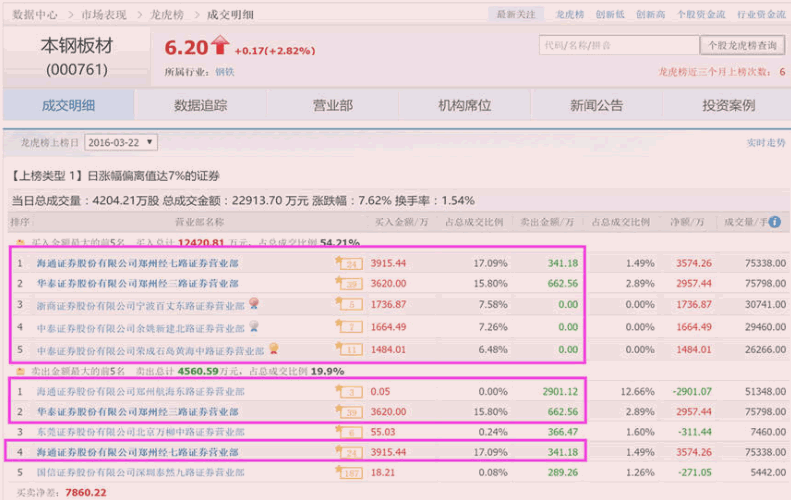Click the stock code search input field
This screenshot has width=791, height=500.
tap(617, 45)
